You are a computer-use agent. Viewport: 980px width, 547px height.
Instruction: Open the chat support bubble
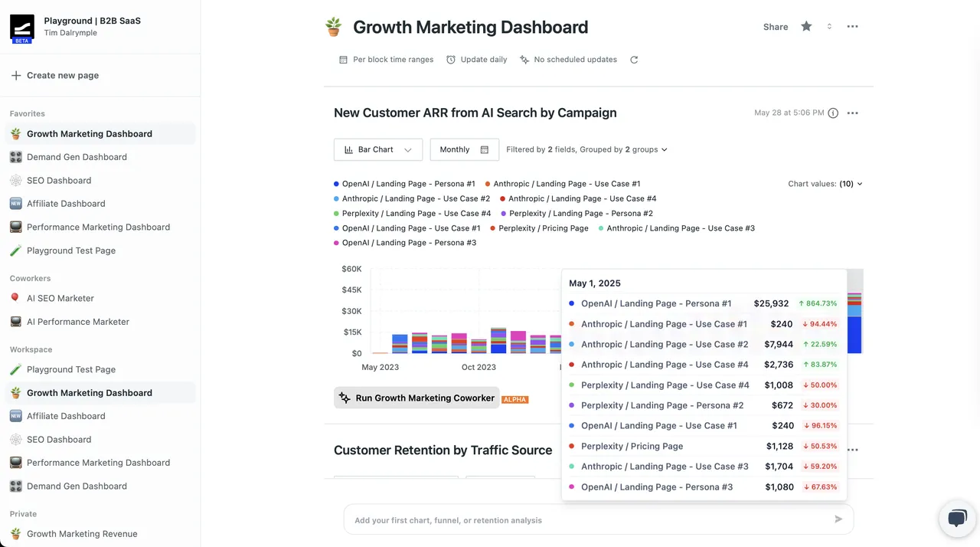(x=957, y=519)
